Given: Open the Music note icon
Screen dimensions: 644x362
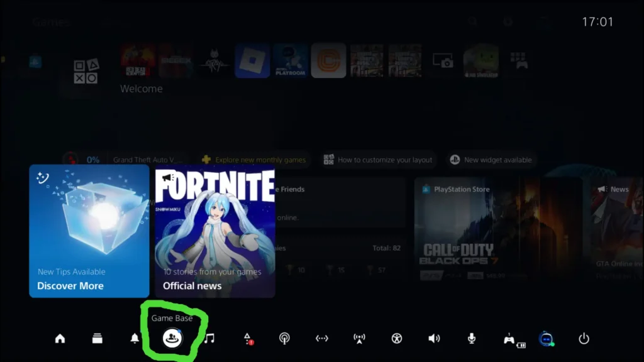Looking at the screenshot, I should coord(209,339).
